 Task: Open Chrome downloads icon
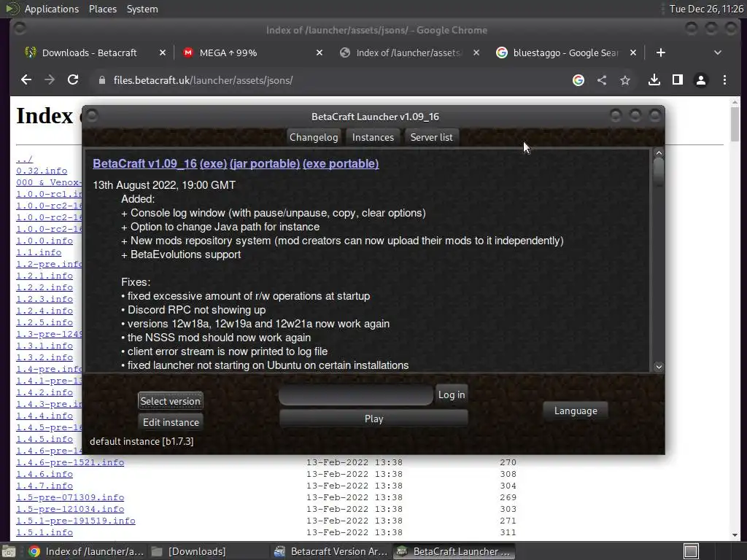654,80
